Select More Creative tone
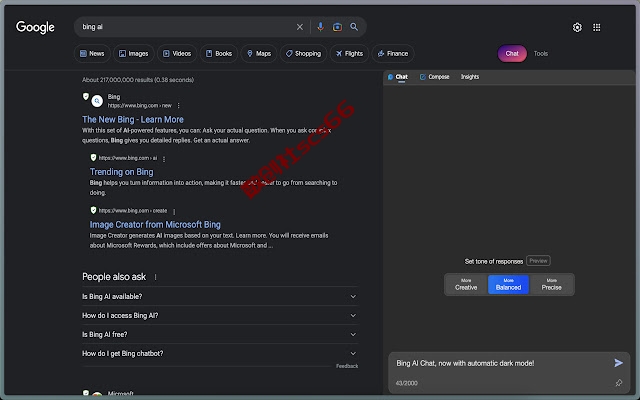Screen dimensions: 640x400 click(466, 284)
